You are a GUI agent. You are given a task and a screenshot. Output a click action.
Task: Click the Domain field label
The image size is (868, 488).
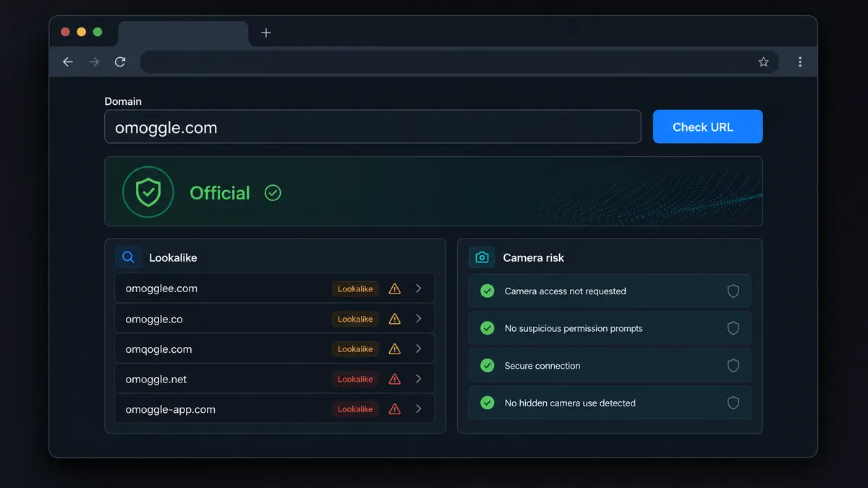coord(123,101)
